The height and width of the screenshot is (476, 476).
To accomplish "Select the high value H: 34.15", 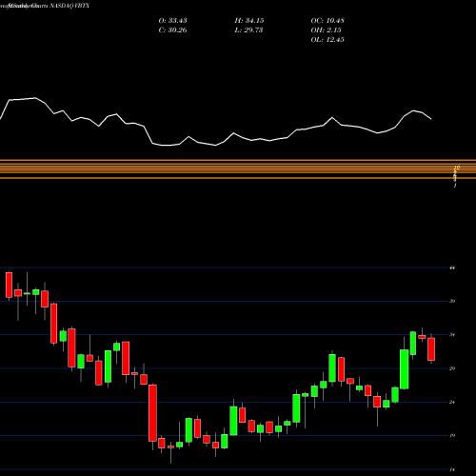I will pos(249,21).
